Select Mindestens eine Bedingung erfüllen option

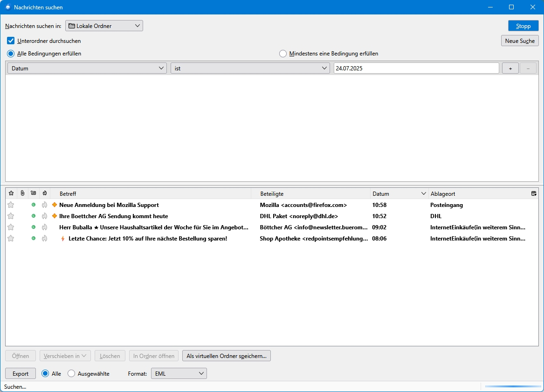[x=283, y=54]
